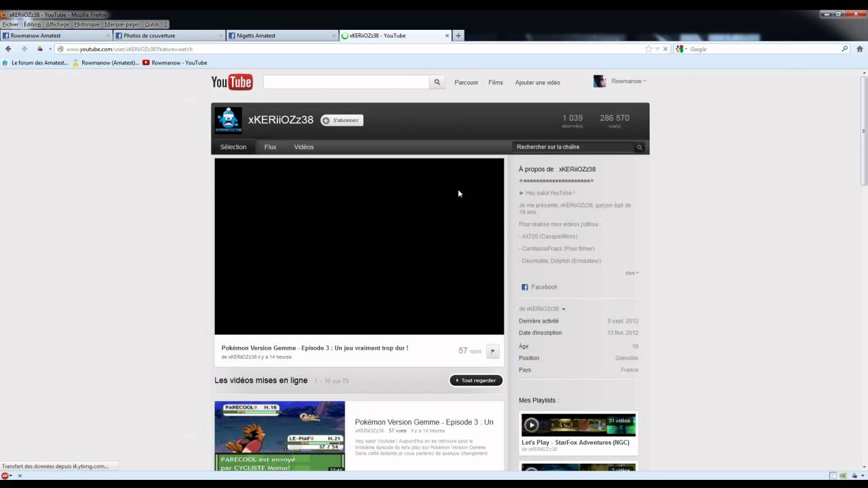The height and width of the screenshot is (488, 868).
Task: Select the Sélection channel tab
Action: click(x=233, y=147)
